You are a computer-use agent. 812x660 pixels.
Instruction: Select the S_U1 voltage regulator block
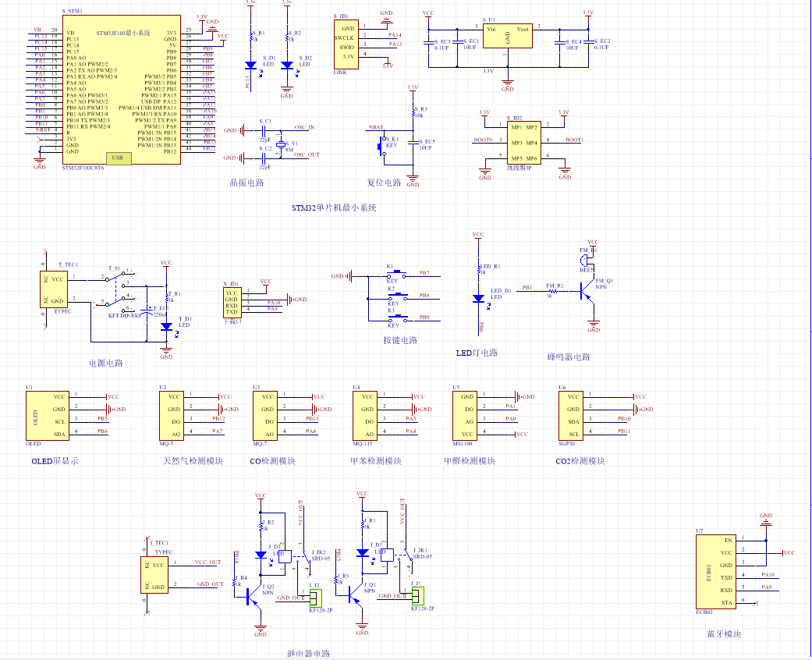[x=507, y=36]
